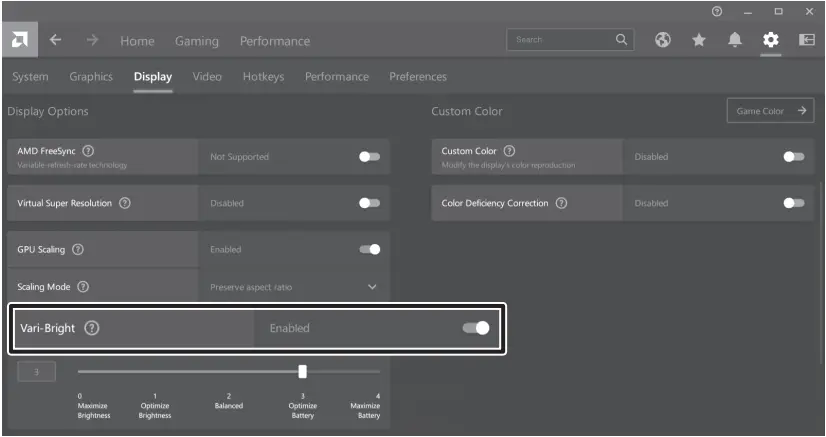826x437 pixels.
Task: Click the back navigation arrow
Action: (55, 41)
